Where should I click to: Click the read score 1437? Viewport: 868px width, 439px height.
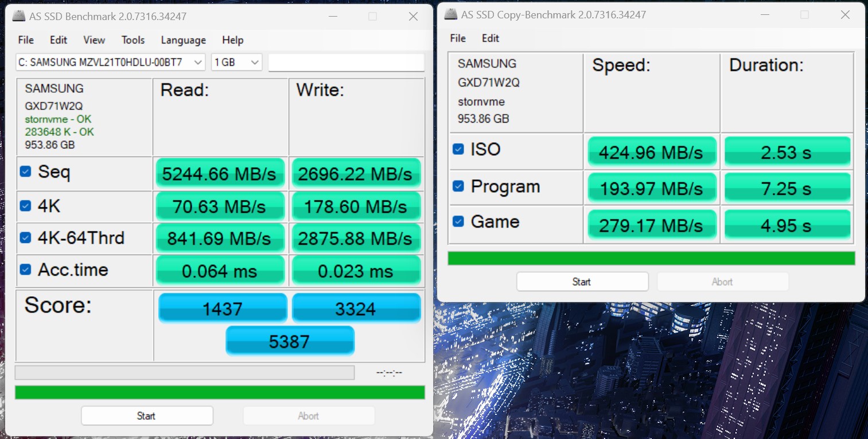tap(223, 308)
